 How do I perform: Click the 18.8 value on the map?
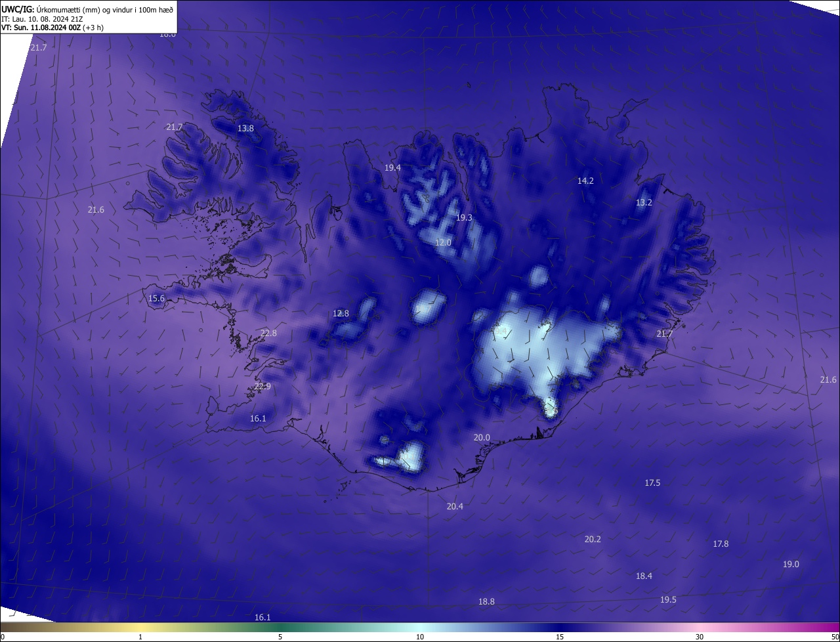[486, 601]
